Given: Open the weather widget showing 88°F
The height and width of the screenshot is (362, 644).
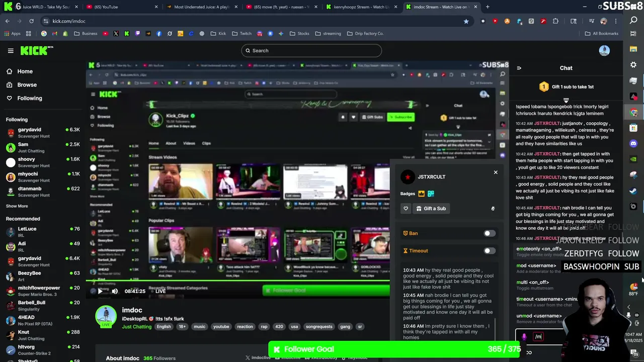Looking at the screenshot, I should click(633, 290).
